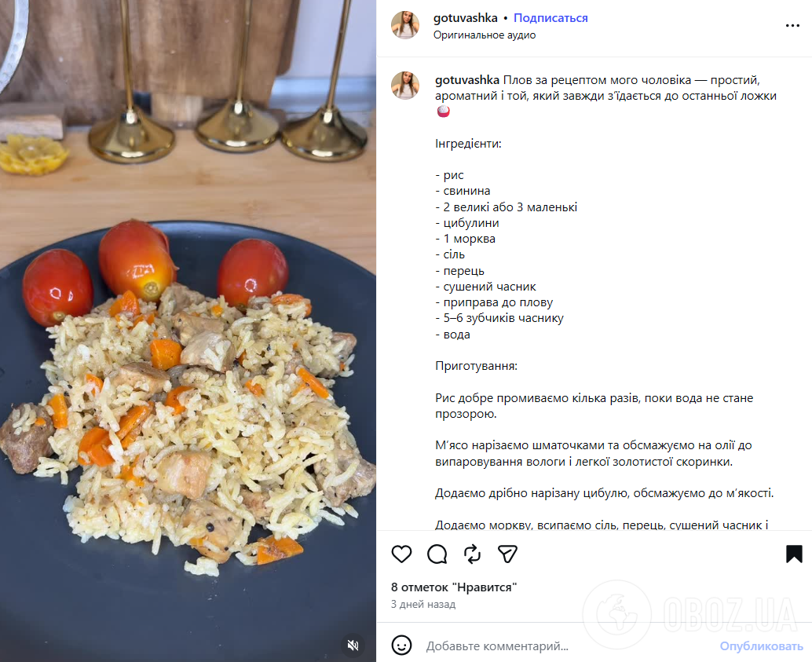Click gotuvashka's avatar in the post header
The image size is (812, 662).
pyautogui.click(x=405, y=24)
